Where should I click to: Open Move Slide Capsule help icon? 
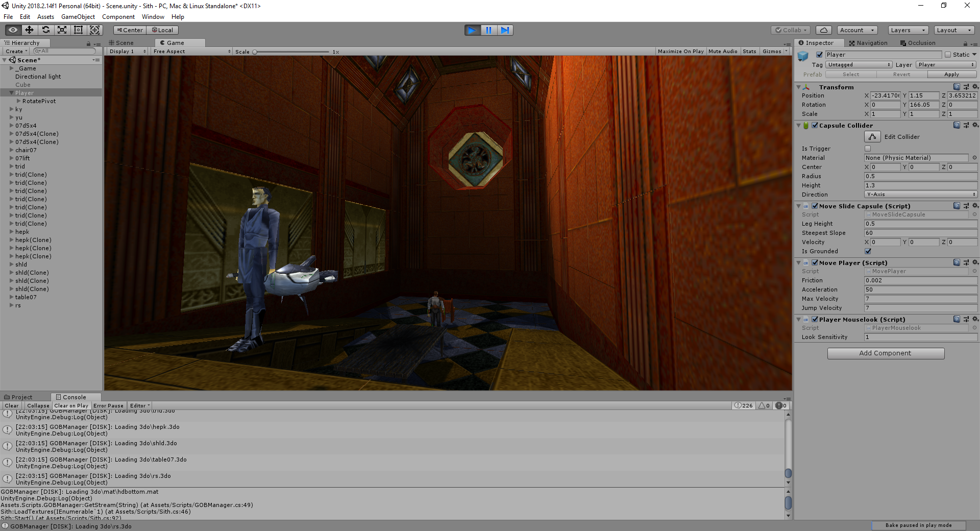click(x=957, y=206)
